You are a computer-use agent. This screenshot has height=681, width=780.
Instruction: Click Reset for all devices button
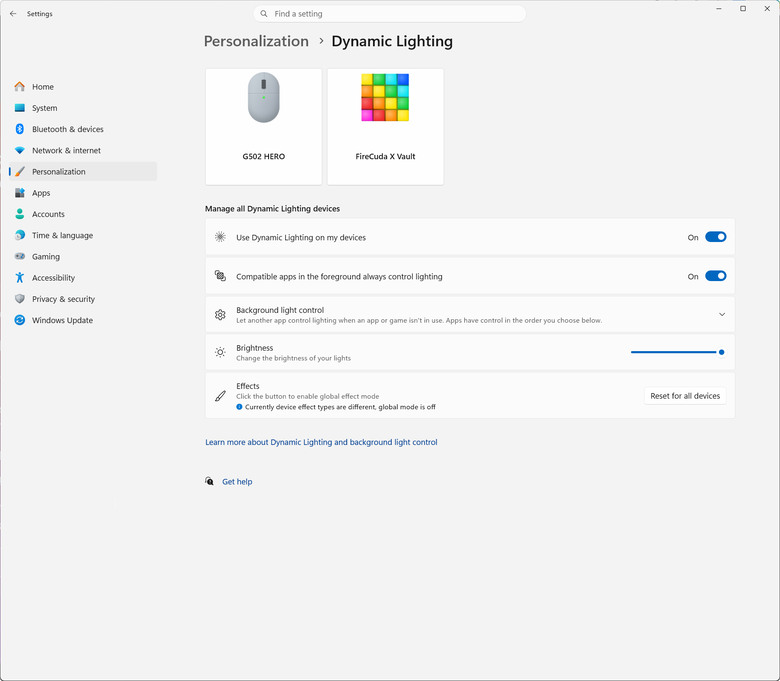[x=685, y=396]
